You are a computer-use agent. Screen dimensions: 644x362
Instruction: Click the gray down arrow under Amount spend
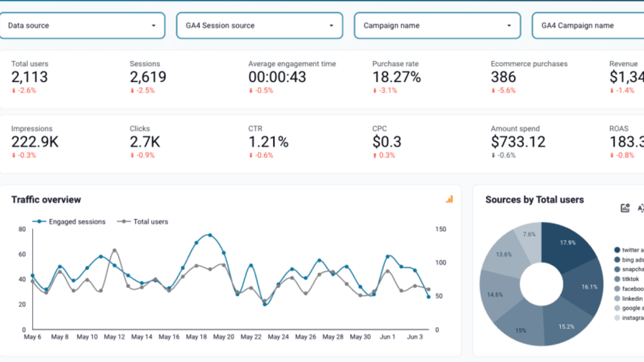(493, 156)
